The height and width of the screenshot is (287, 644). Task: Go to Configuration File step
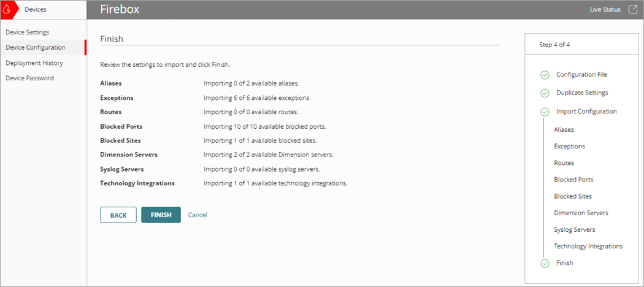(581, 74)
